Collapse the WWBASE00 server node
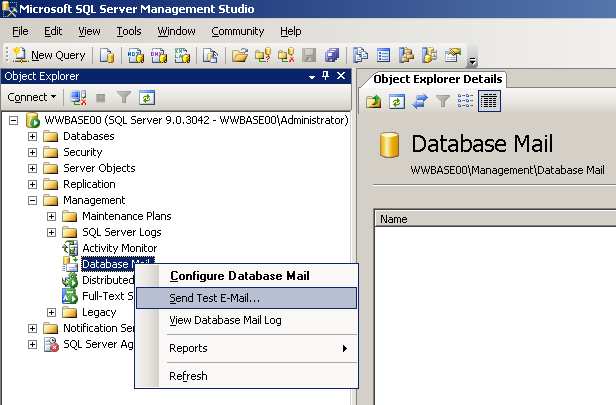This screenshot has width=616, height=405. point(13,120)
